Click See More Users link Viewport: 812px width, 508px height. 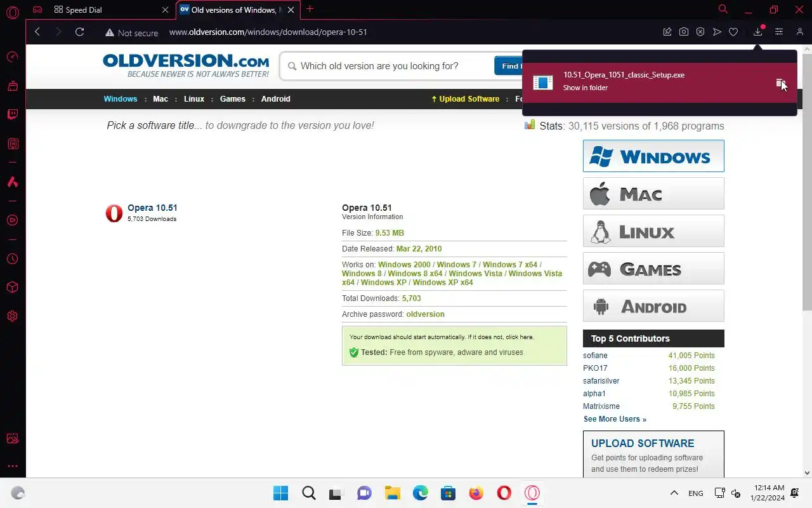615,419
